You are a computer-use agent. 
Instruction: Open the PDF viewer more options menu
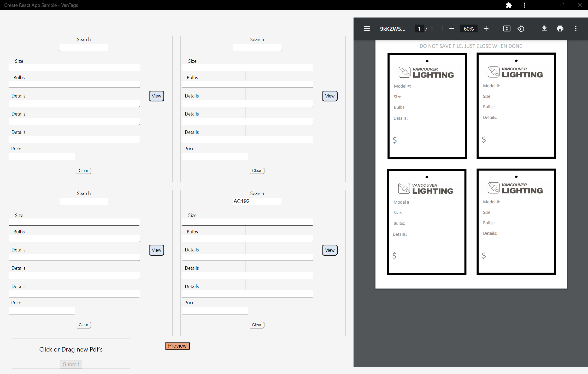point(576,28)
